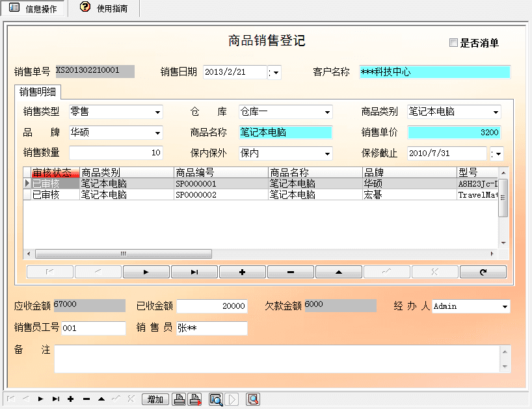Click minus icon to delete detail row
This screenshot has width=532, height=409.
click(x=291, y=272)
